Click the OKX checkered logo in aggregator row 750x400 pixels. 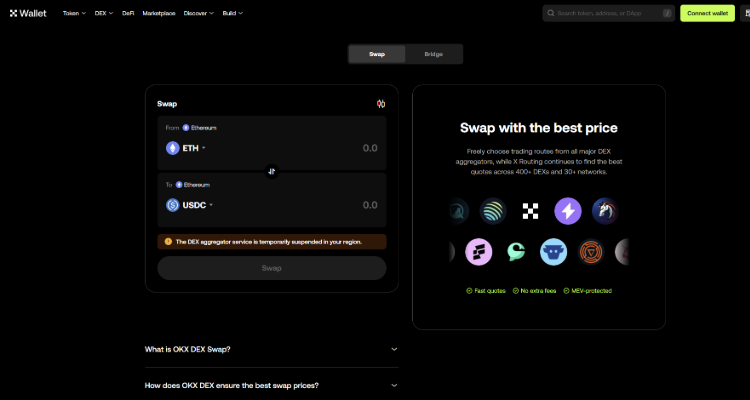click(x=530, y=211)
